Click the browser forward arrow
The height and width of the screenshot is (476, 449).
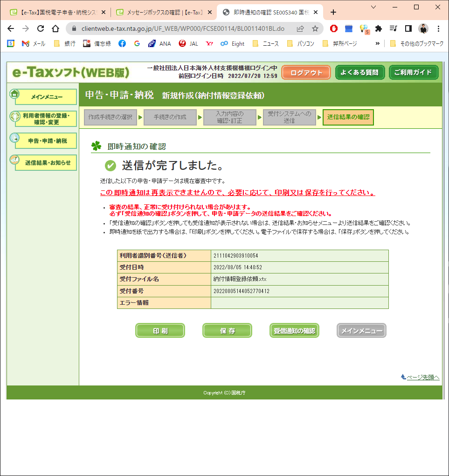[26, 28]
